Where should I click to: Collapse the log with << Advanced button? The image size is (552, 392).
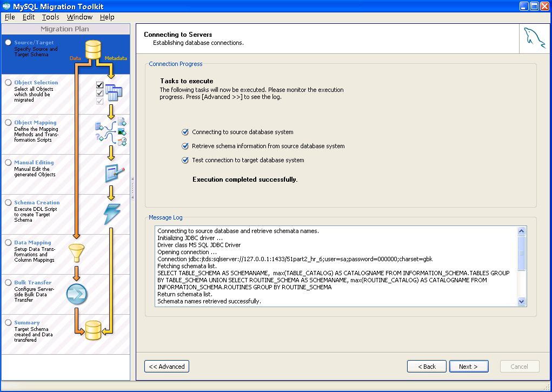pyautogui.click(x=167, y=366)
